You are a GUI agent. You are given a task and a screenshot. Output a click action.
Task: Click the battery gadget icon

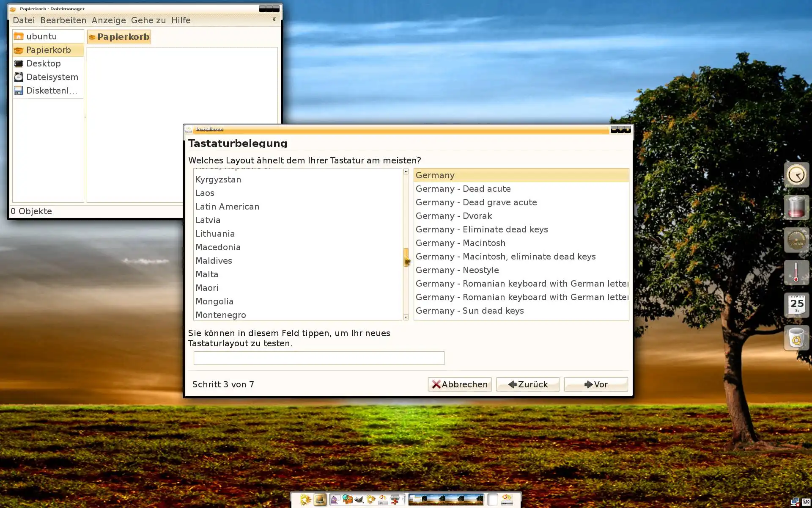[x=797, y=207]
